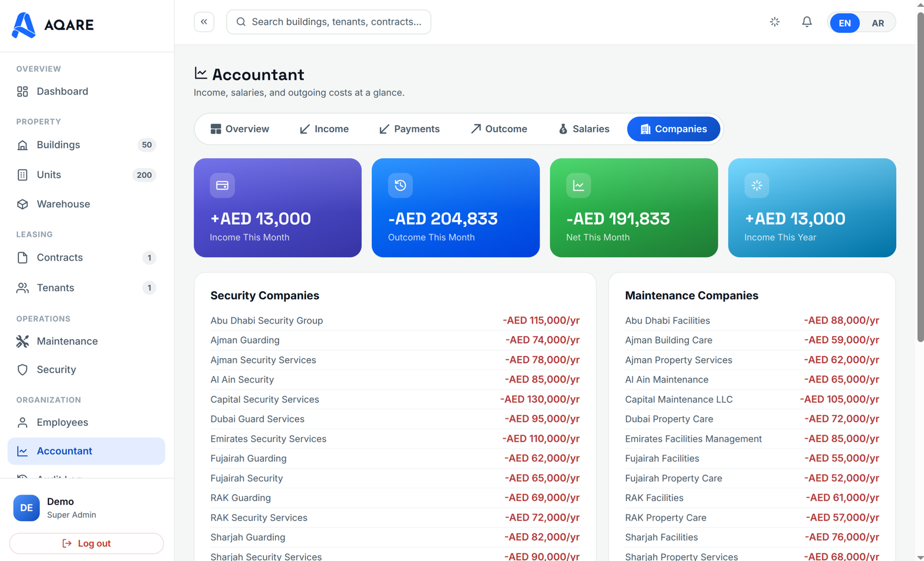
Task: Click the Security shield icon
Action: (23, 370)
